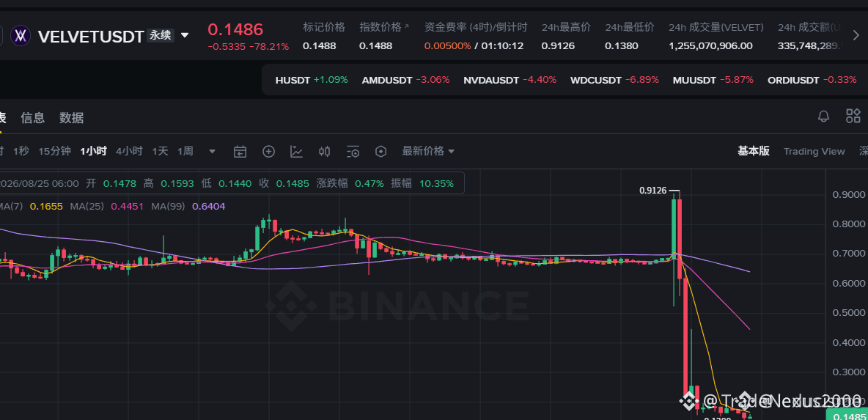
Task: Open the ORDIUSDT ticker link
Action: pyautogui.click(x=812, y=80)
